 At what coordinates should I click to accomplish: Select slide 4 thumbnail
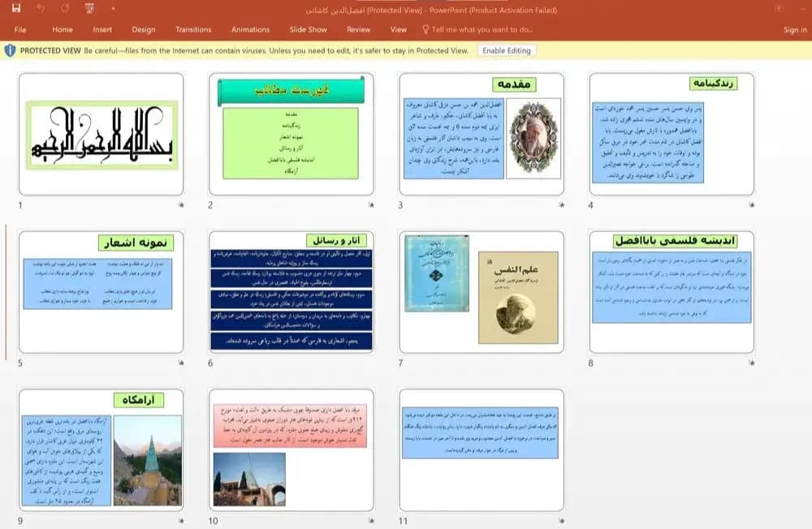point(672,134)
